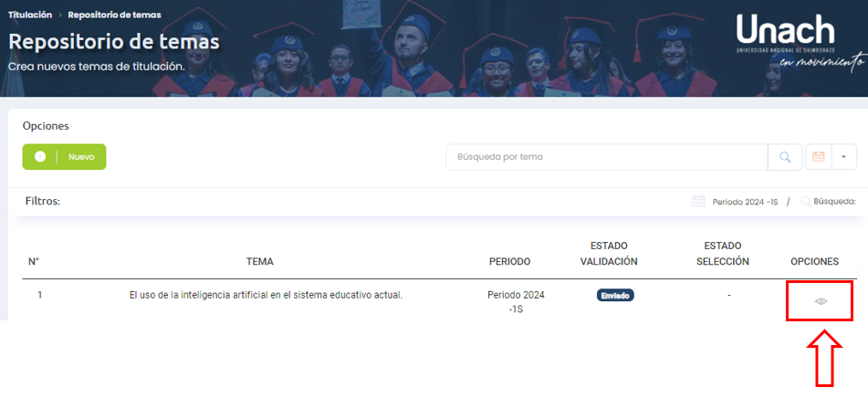Click the magnifying glass search button
Image resolution: width=868 pixels, height=398 pixels.
click(784, 157)
